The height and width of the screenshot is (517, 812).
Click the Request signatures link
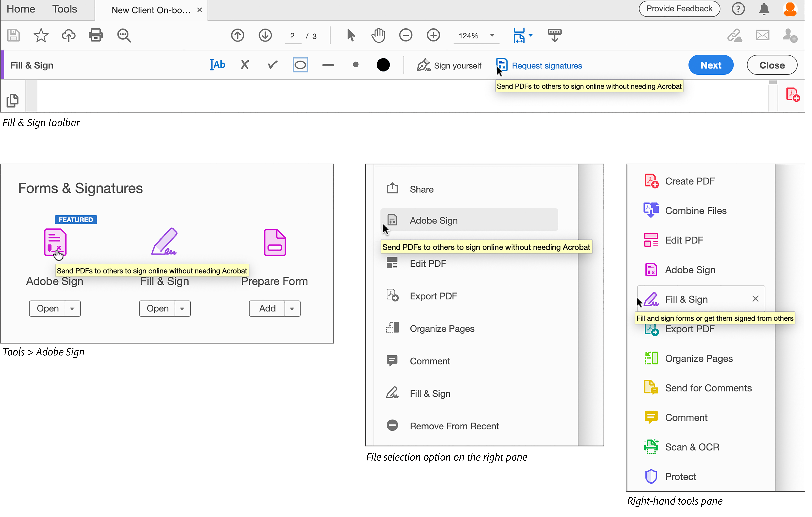coord(547,65)
